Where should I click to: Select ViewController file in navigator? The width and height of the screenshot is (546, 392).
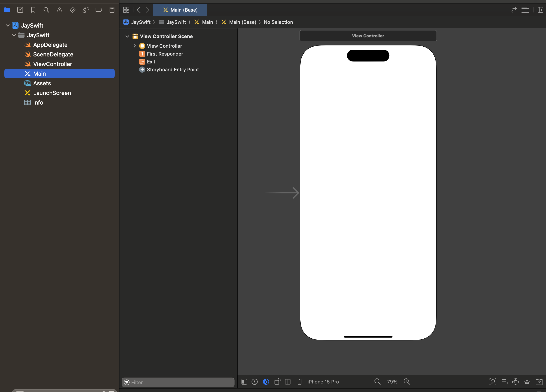pyautogui.click(x=52, y=64)
